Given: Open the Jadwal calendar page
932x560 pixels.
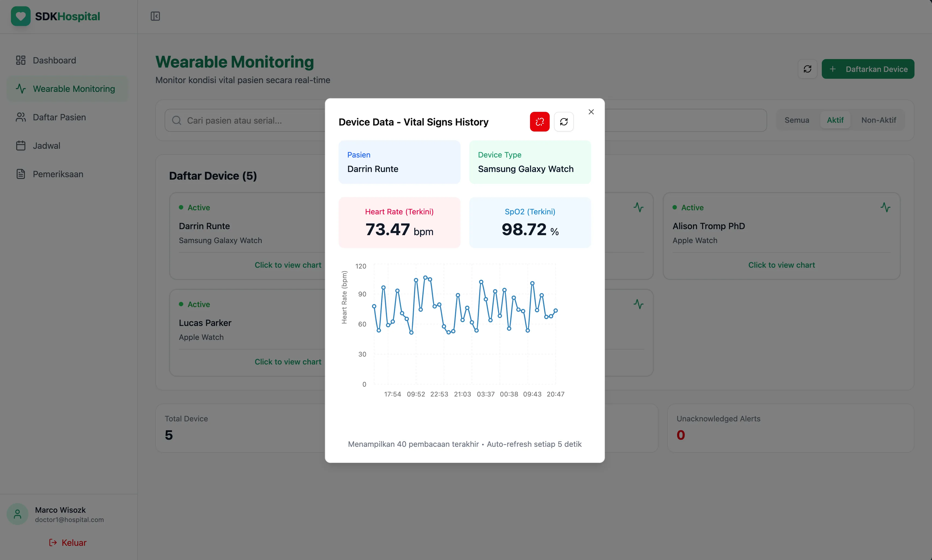Looking at the screenshot, I should point(46,146).
